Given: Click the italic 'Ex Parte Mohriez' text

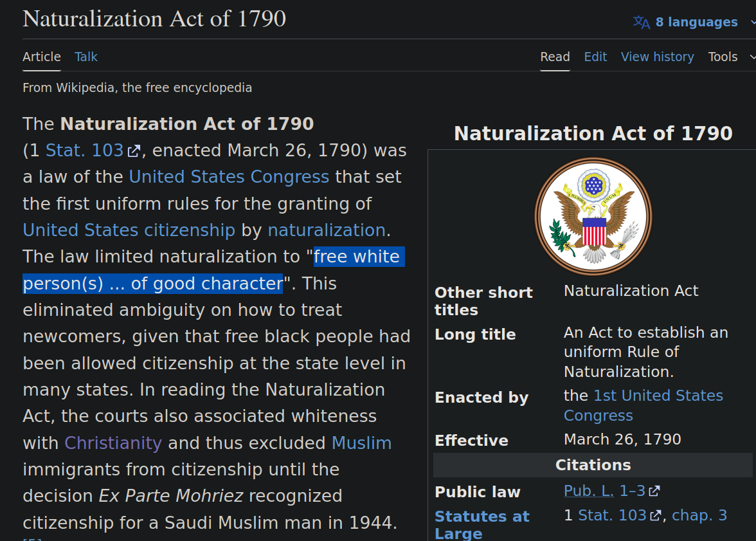Looking at the screenshot, I should [171, 496].
